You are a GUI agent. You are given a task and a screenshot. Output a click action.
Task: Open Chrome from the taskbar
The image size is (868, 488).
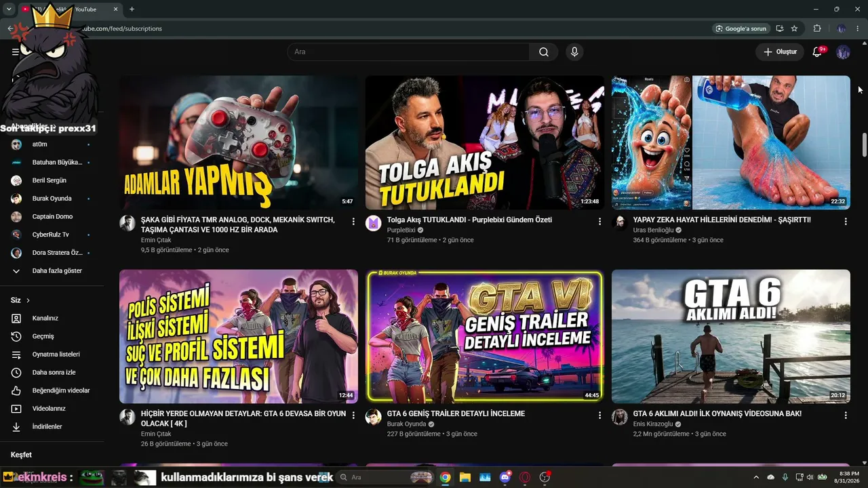[x=445, y=477]
